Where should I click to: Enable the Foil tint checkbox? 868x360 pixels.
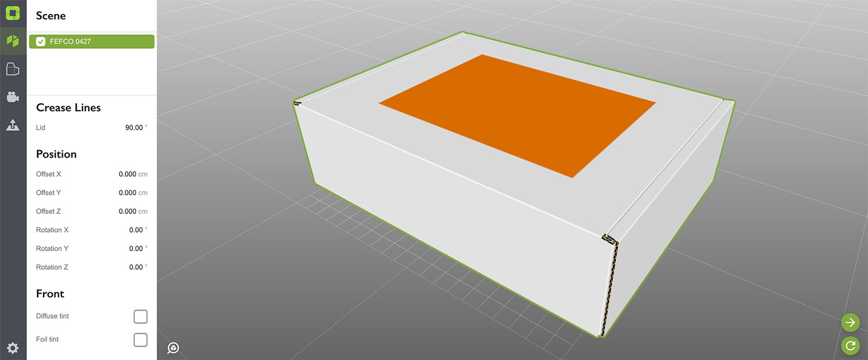click(x=140, y=339)
